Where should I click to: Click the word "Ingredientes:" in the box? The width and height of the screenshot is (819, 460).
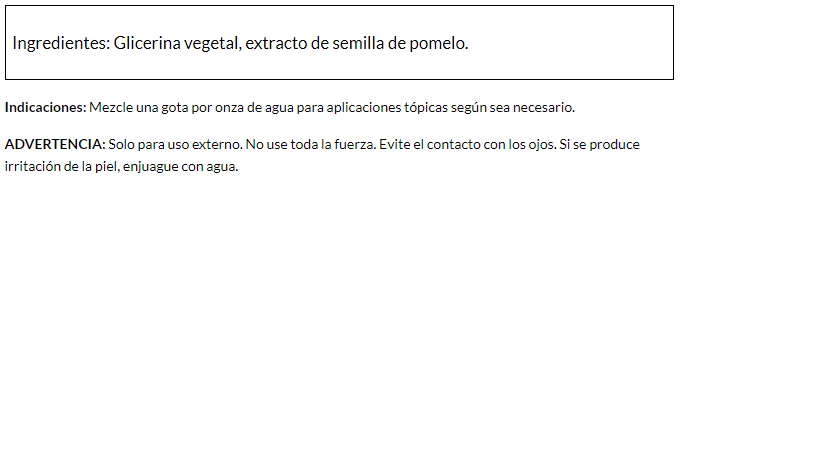click(60, 44)
